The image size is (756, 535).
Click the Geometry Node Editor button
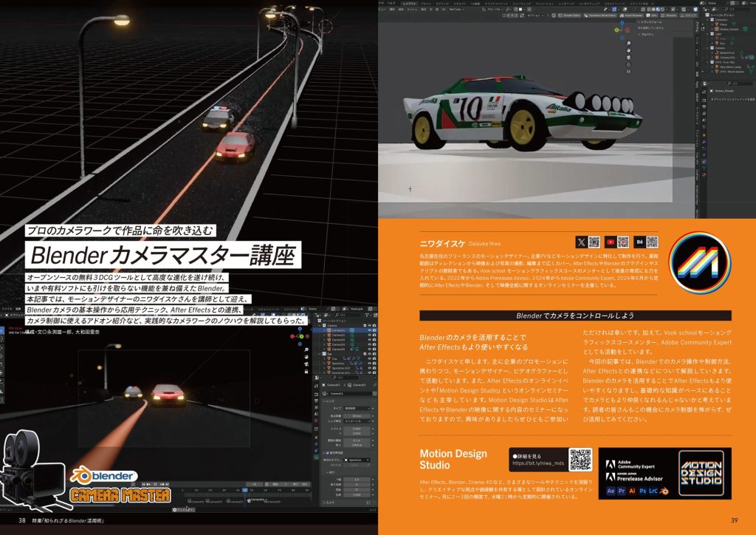coord(600,15)
